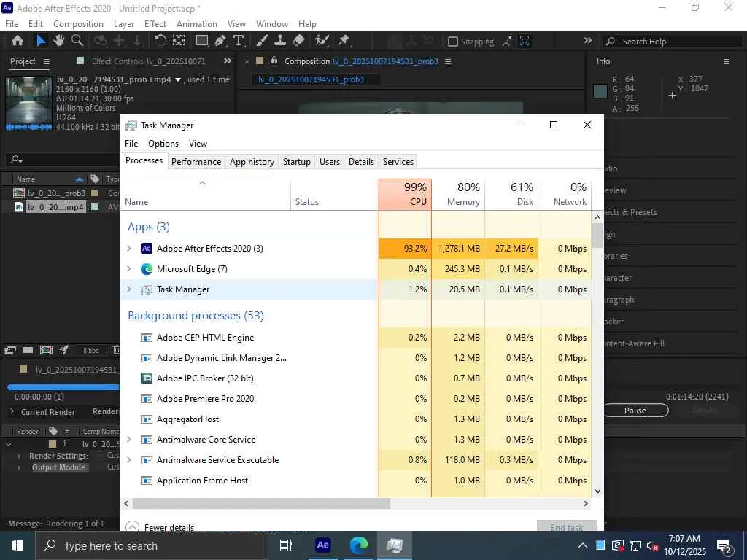Click the label tag icon in Render Queue header

pyautogui.click(x=53, y=431)
